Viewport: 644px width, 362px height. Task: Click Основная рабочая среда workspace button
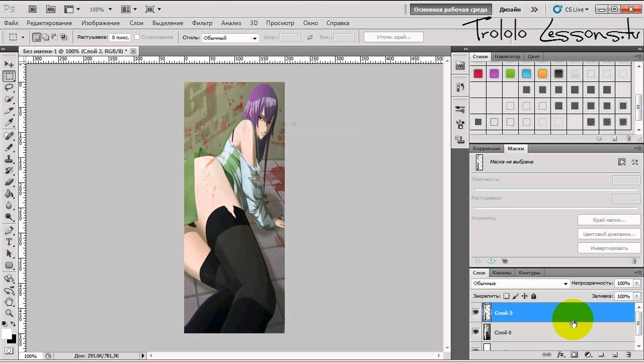tap(450, 10)
